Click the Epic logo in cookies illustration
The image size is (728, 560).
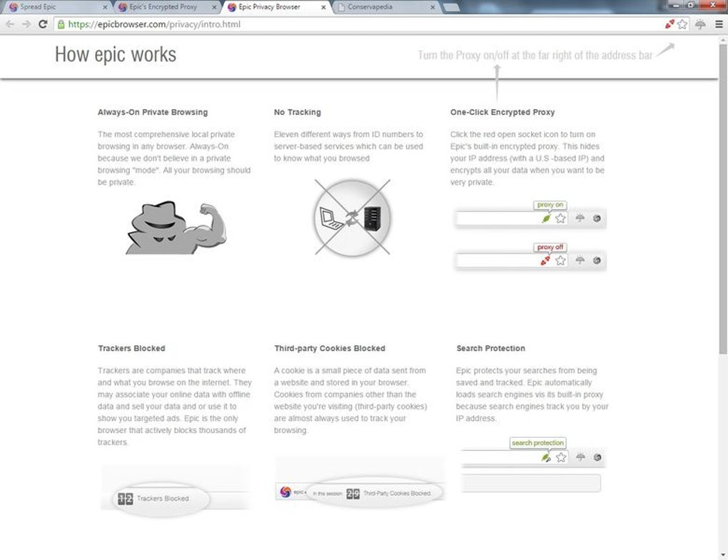point(285,492)
